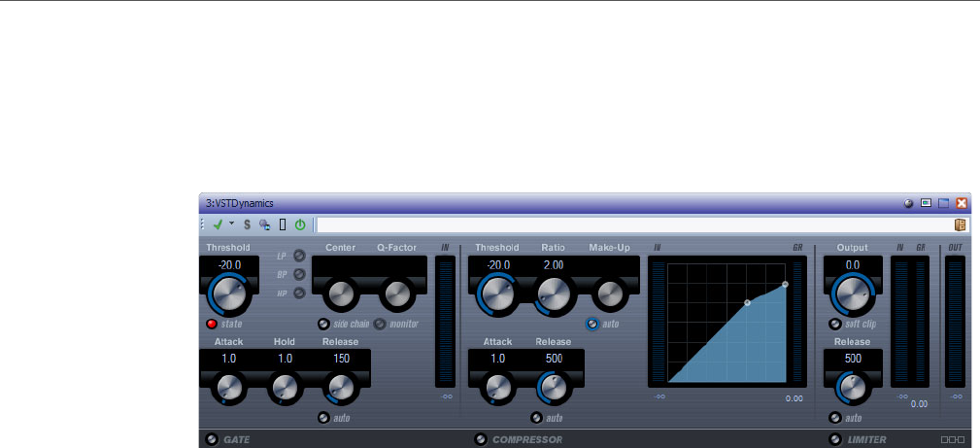The height and width of the screenshot is (448, 980).
Task: Click the toolbar drag handle dots
Action: pyautogui.click(x=202, y=224)
